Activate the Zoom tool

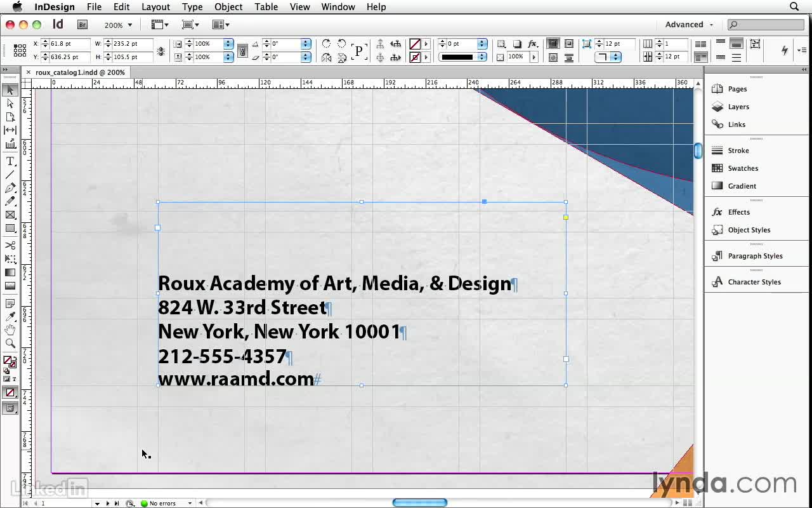click(x=10, y=344)
